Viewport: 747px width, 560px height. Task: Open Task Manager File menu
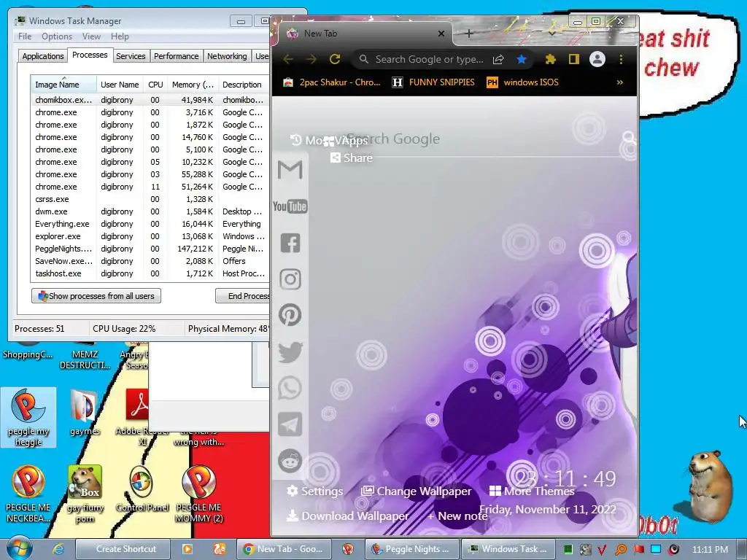[x=25, y=36]
